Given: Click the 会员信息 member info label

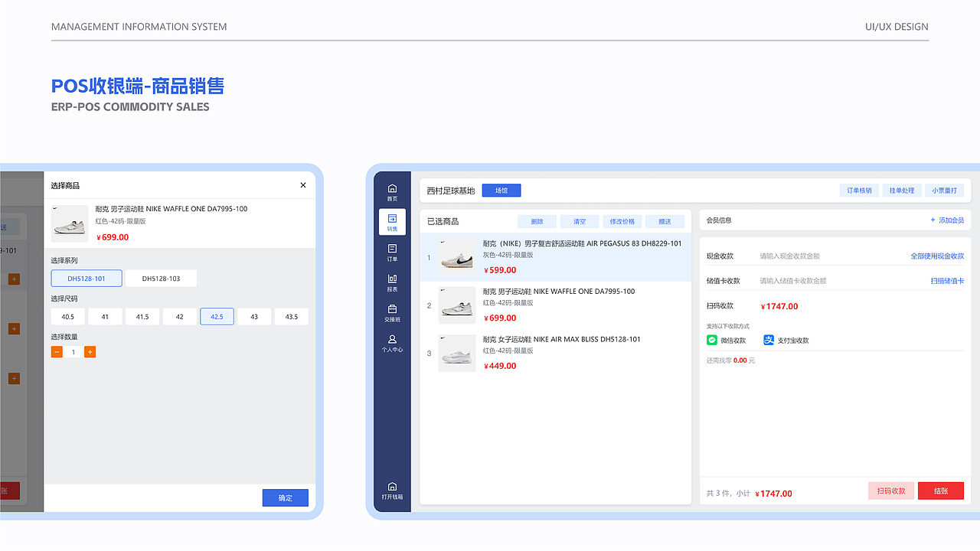Looking at the screenshot, I should pyautogui.click(x=719, y=220).
